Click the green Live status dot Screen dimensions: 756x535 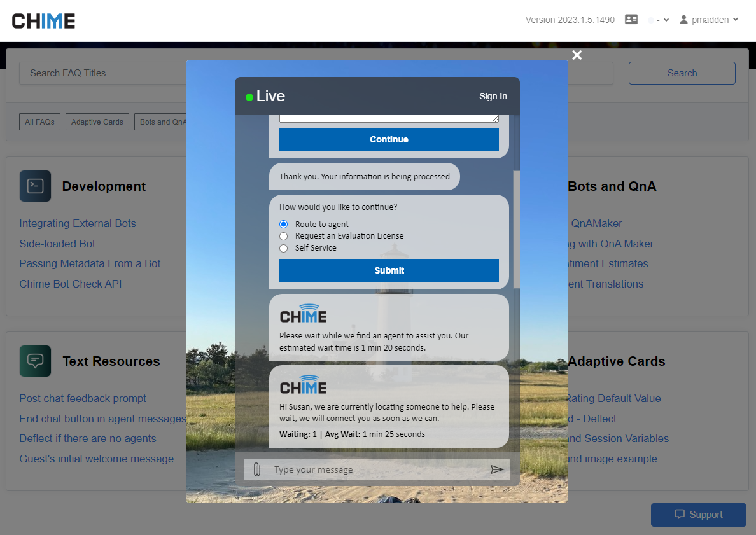click(x=249, y=97)
